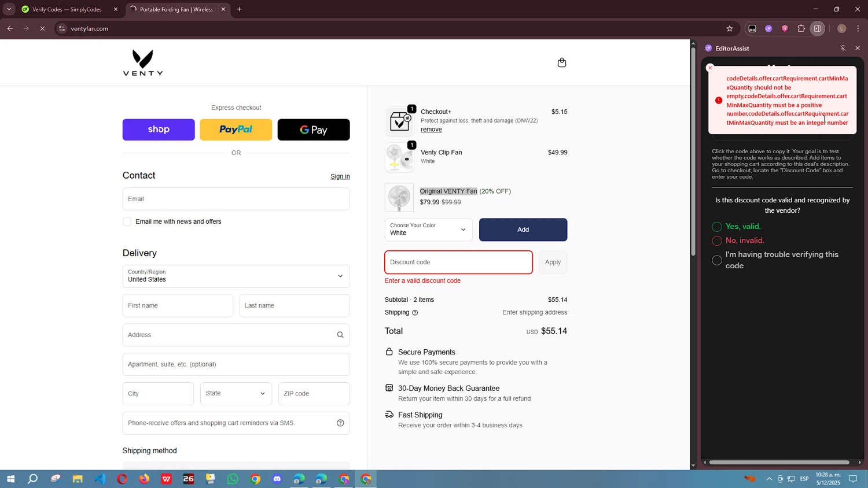Click the Shipping info question mark icon

tap(415, 313)
